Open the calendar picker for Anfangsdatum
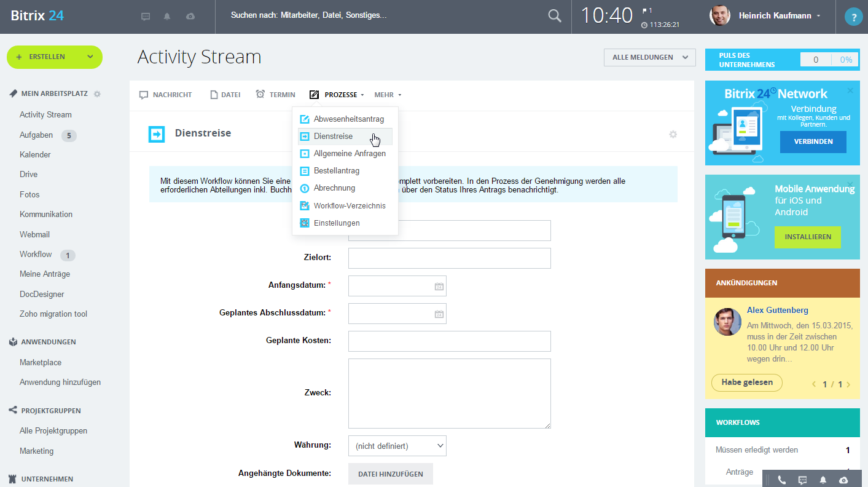This screenshot has width=868, height=487. [439, 285]
